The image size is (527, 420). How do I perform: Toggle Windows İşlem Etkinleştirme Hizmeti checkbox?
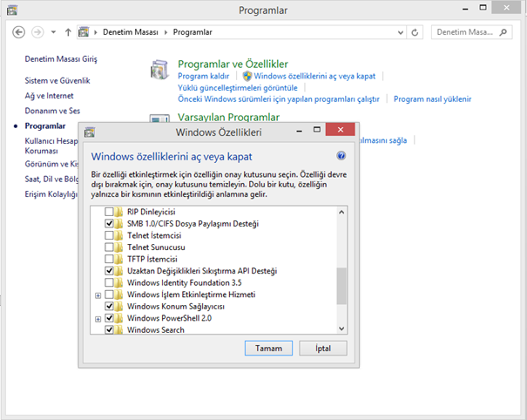coord(109,295)
